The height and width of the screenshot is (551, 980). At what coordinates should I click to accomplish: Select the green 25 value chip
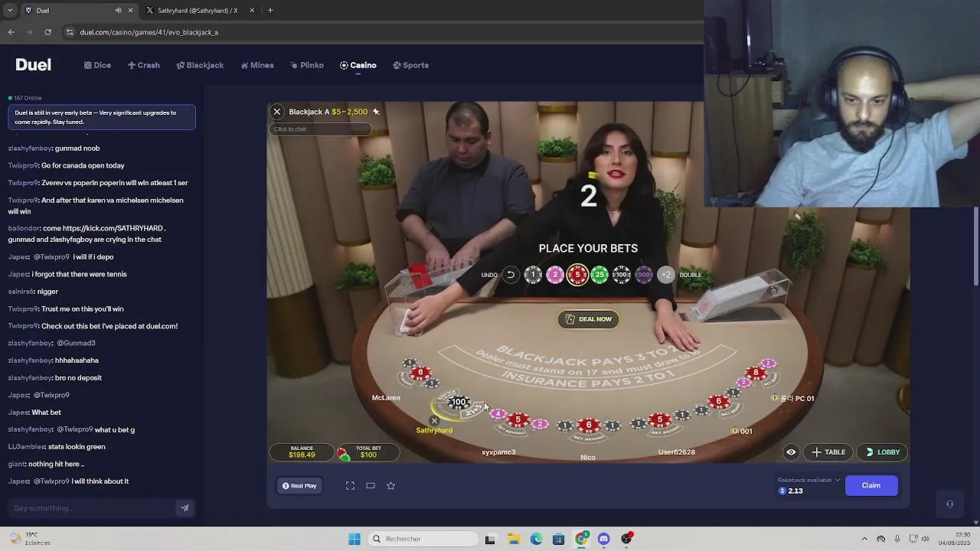pyautogui.click(x=599, y=275)
